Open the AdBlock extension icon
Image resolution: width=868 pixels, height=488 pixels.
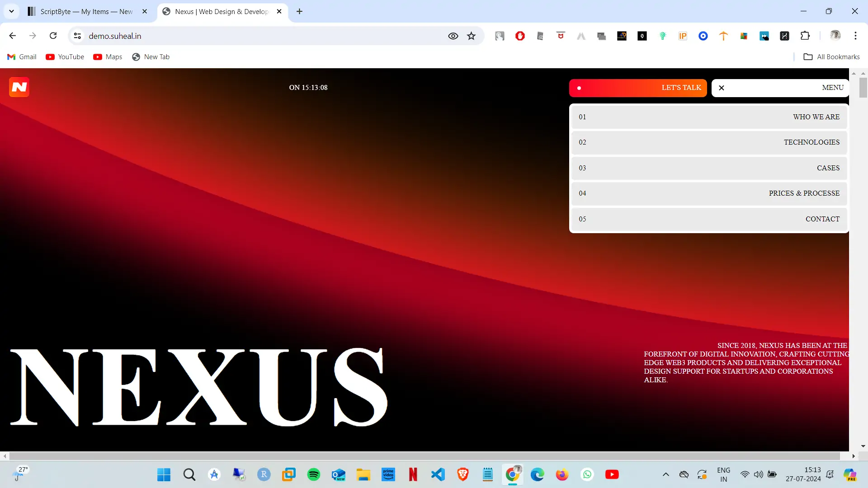(x=520, y=36)
